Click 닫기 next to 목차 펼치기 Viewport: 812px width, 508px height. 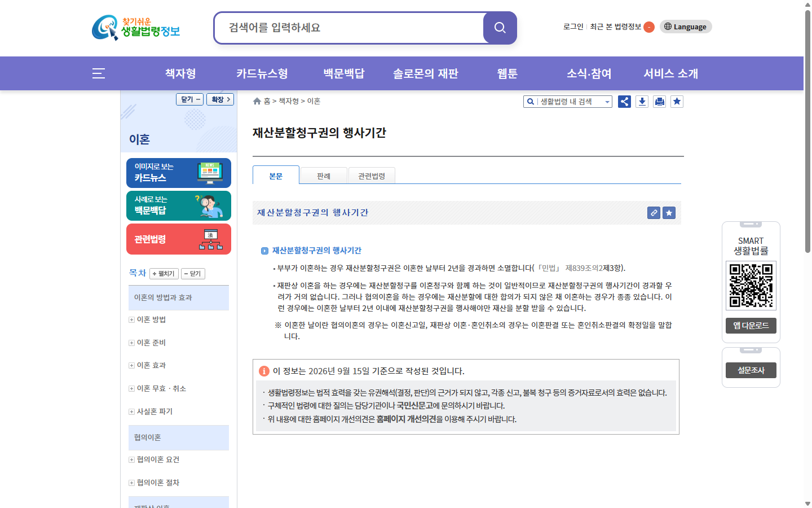tap(193, 274)
